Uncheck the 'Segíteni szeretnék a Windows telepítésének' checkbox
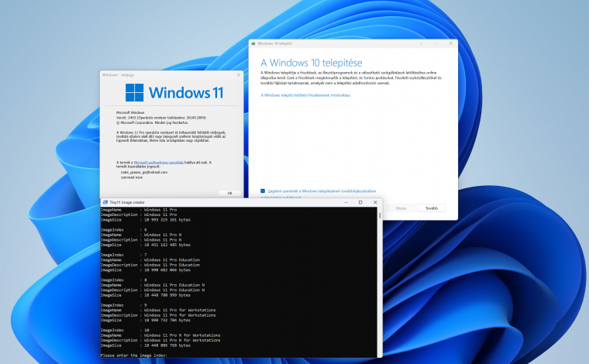 click(263, 191)
